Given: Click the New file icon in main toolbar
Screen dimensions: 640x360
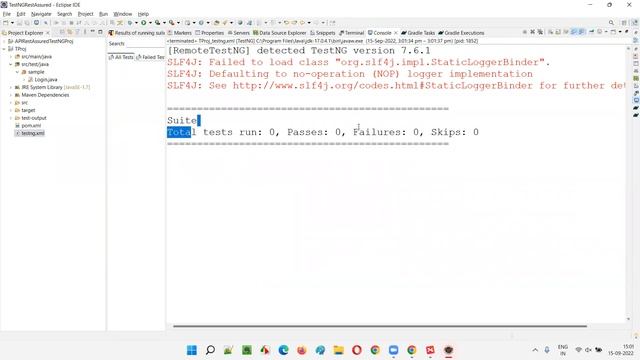Looking at the screenshot, I should (6, 23).
